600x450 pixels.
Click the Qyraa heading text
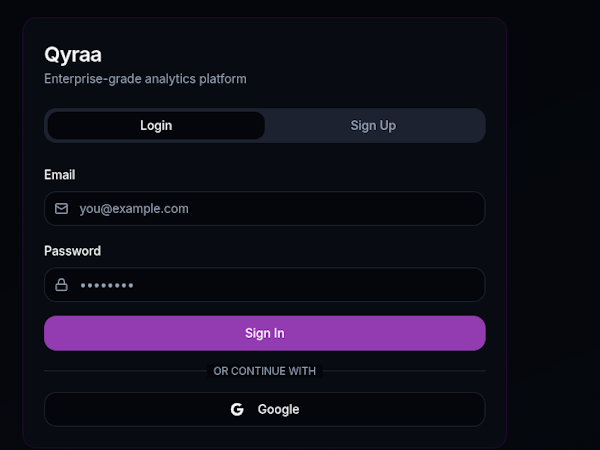coord(73,55)
